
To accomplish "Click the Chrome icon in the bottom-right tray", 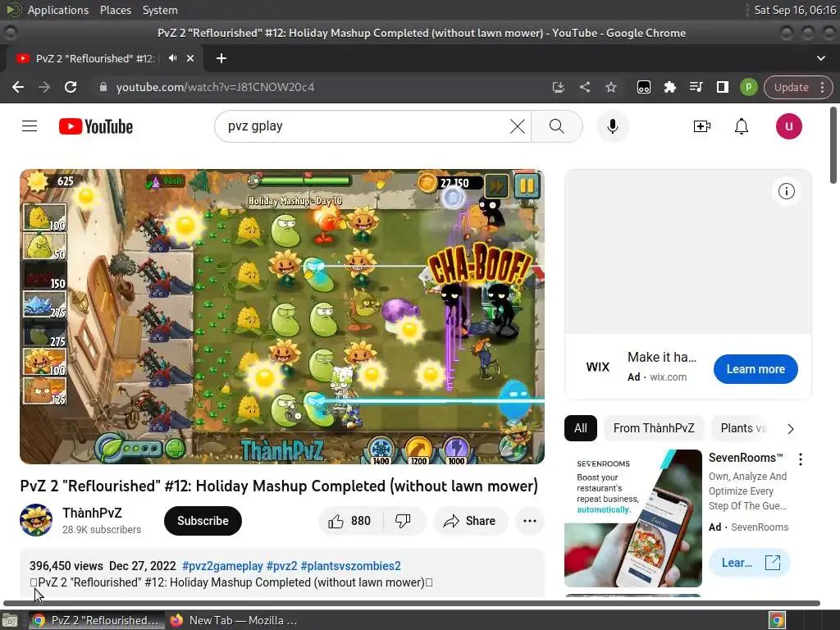I will coord(777,620).
